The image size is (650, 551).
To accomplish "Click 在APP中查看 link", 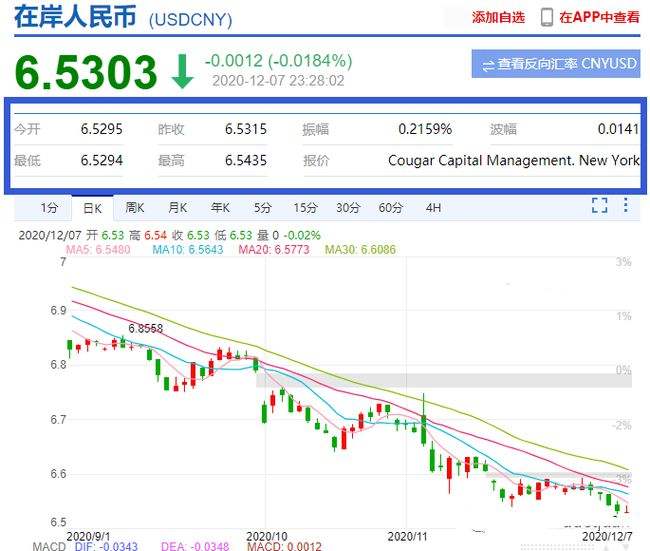I will pos(599,17).
